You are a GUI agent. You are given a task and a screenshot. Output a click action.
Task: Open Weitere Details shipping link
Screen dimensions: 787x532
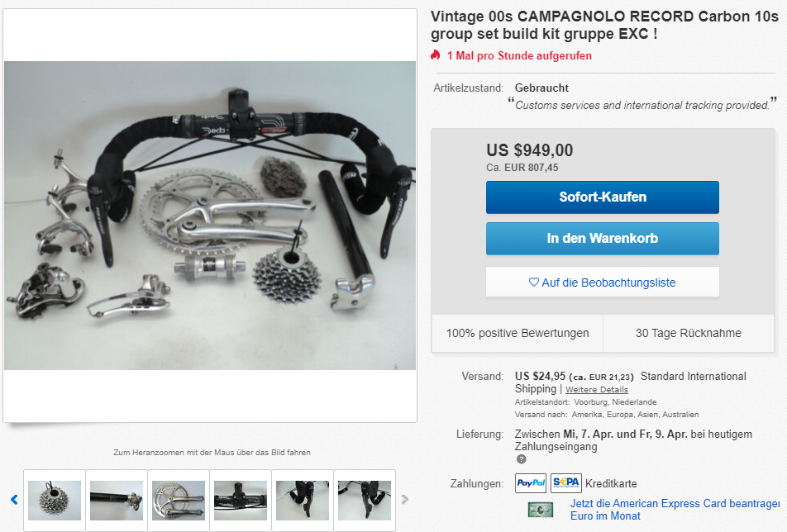point(597,390)
